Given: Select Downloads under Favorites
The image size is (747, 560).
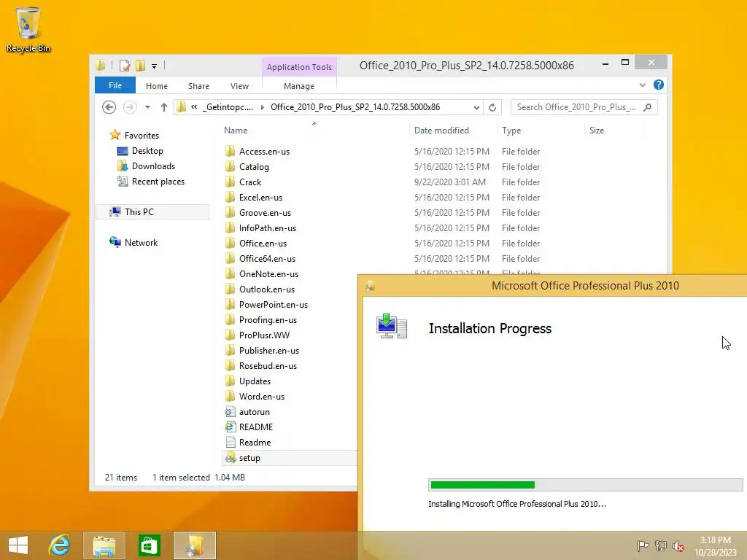Looking at the screenshot, I should (153, 166).
